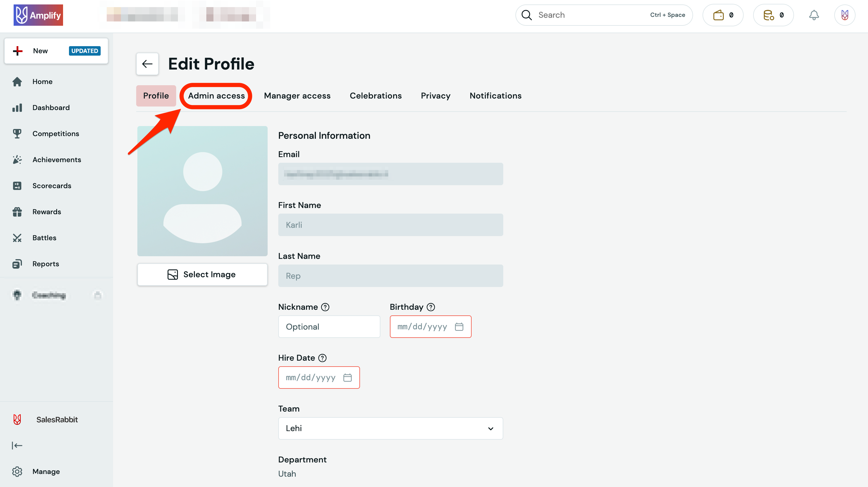The image size is (868, 487).
Task: Open the Nickname help tooltip icon
Action: pos(325,307)
